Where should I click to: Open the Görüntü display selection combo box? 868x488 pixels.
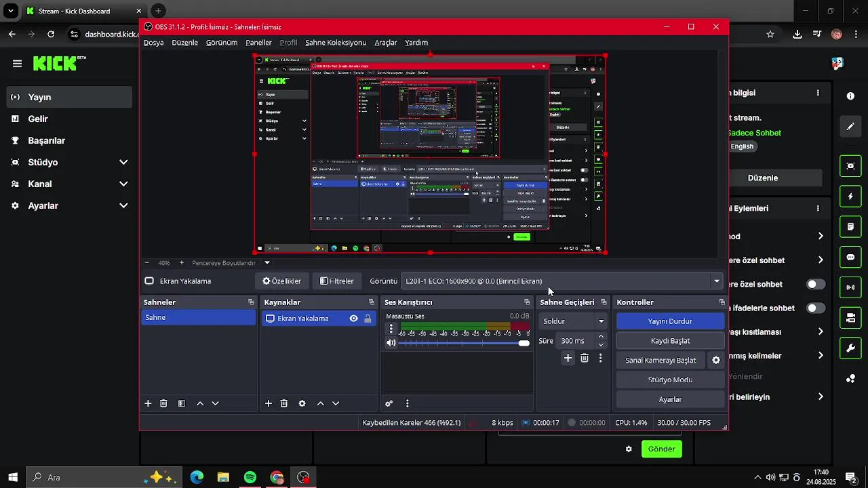pyautogui.click(x=561, y=281)
